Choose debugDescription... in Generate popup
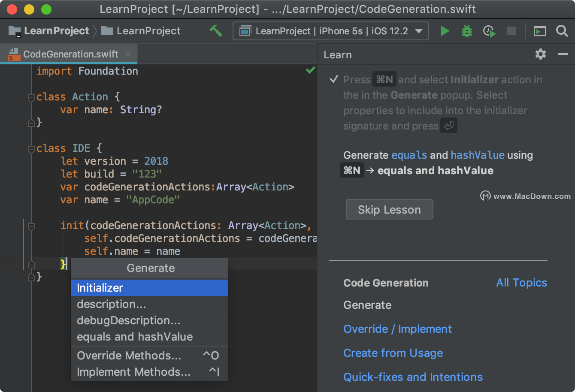The width and height of the screenshot is (575, 392). 149,320
